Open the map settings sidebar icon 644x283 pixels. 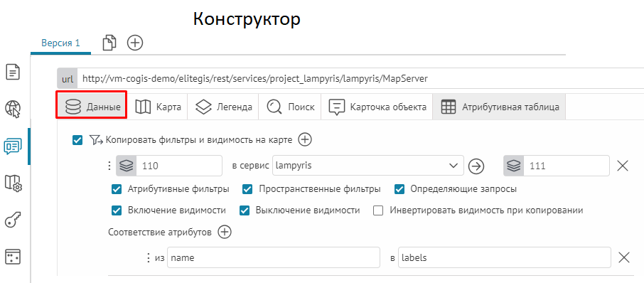[x=13, y=183]
